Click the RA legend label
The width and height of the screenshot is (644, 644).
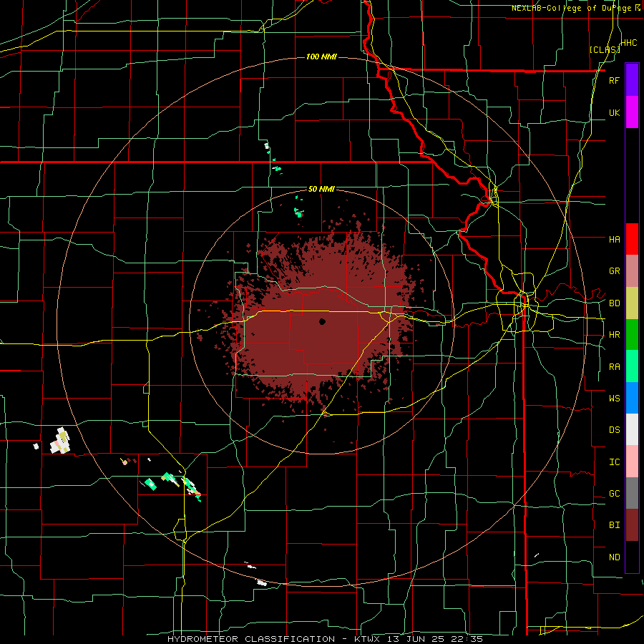coord(614,367)
